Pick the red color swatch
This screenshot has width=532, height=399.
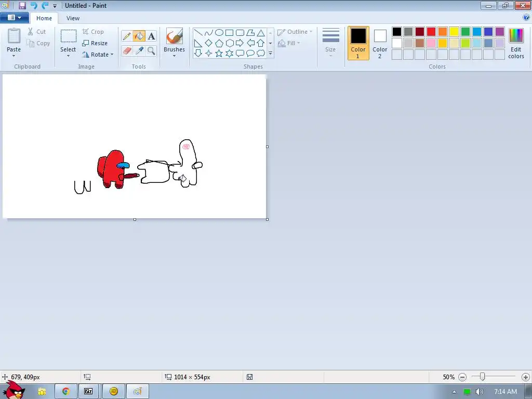pos(431,32)
